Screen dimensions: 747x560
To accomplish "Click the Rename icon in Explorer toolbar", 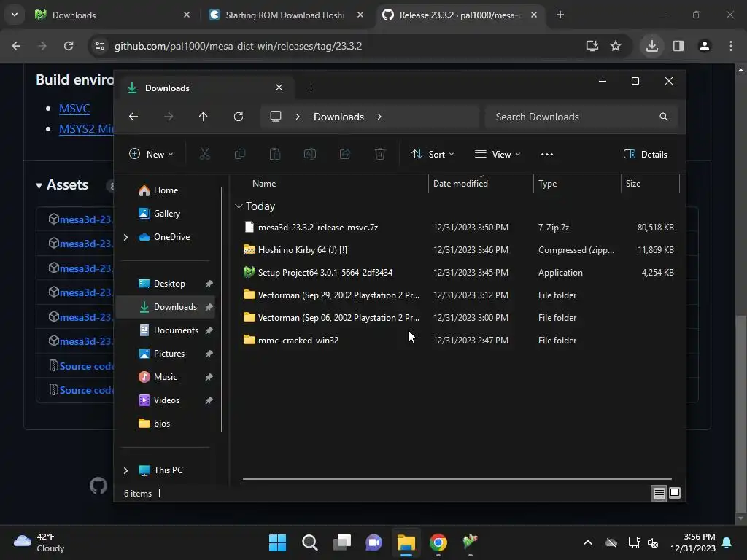I will click(310, 154).
